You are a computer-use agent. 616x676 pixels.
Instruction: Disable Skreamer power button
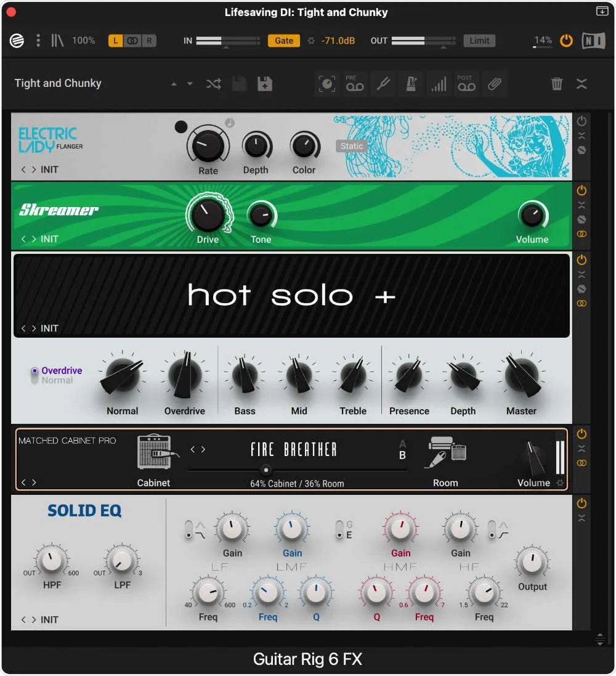click(x=582, y=190)
